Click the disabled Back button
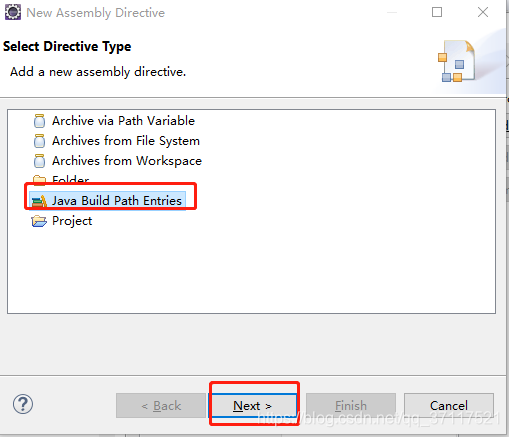 (161, 406)
